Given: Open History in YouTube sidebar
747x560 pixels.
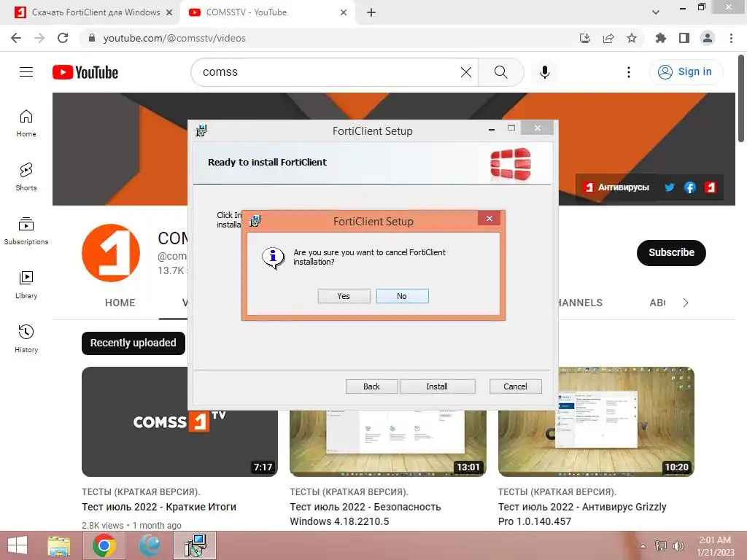Looking at the screenshot, I should pos(26,338).
